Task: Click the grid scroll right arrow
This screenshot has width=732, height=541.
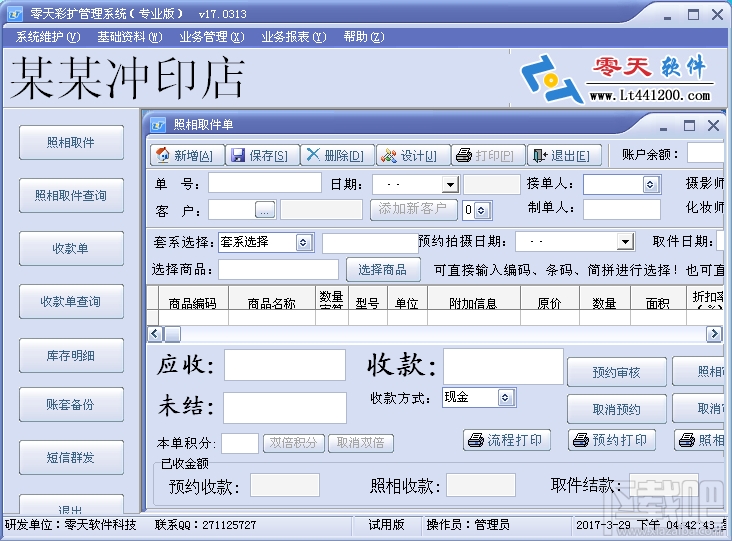Action: [x=714, y=334]
